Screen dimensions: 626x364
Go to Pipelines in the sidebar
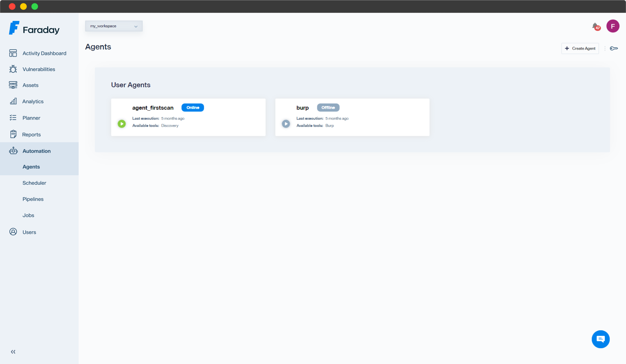pyautogui.click(x=33, y=199)
